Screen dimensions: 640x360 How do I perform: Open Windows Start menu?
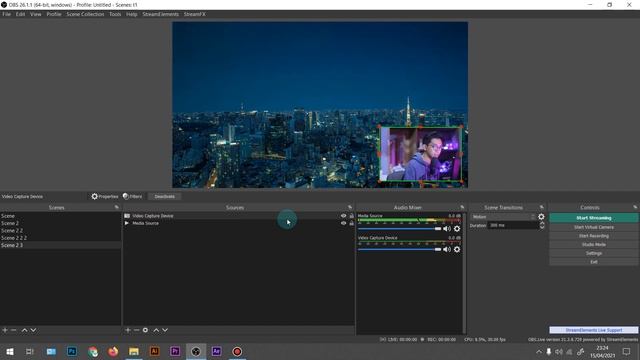pyautogui.click(x=10, y=351)
